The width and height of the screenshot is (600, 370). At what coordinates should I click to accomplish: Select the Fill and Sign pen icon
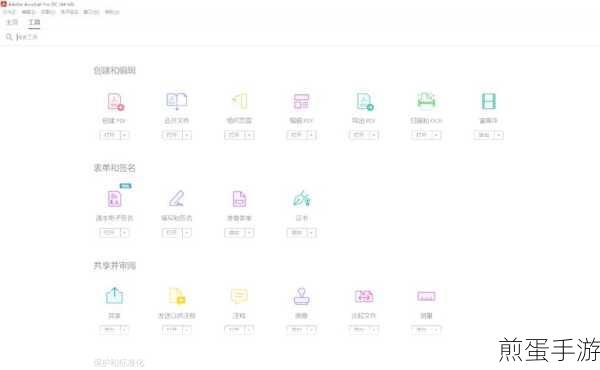(x=177, y=199)
